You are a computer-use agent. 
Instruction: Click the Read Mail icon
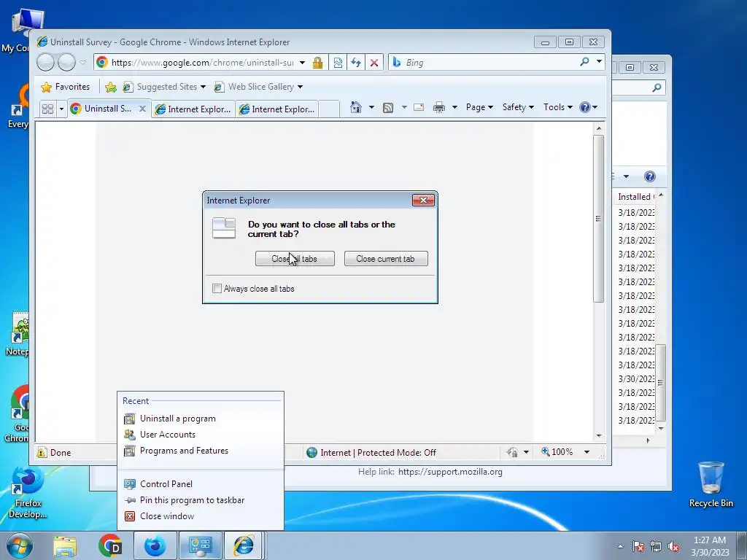coord(419,107)
